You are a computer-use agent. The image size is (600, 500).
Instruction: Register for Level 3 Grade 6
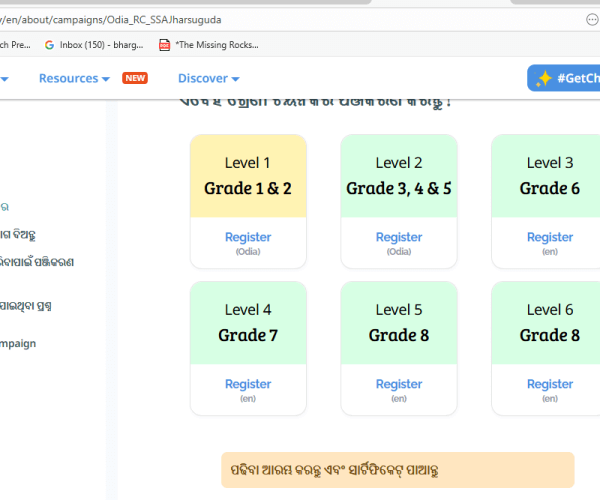point(550,237)
